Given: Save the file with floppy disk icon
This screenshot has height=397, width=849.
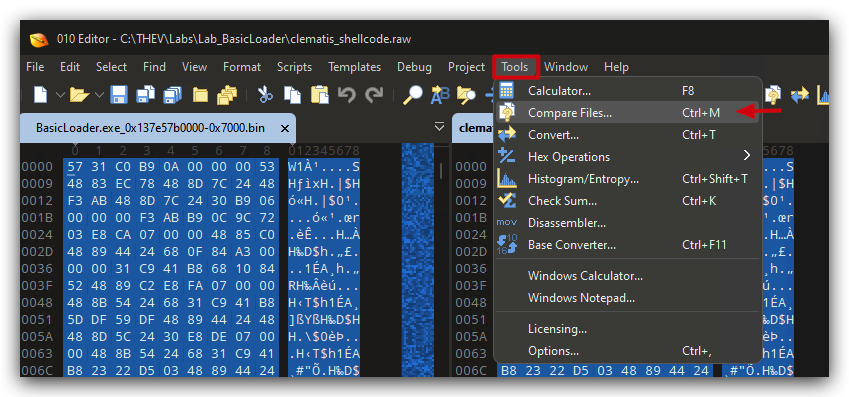Looking at the screenshot, I should pos(119,95).
